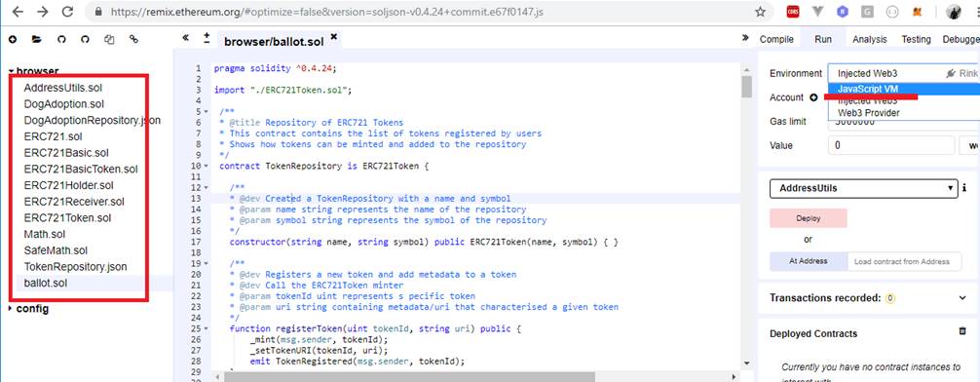Fold the comment block at line 19
980x382 pixels.
point(207,264)
